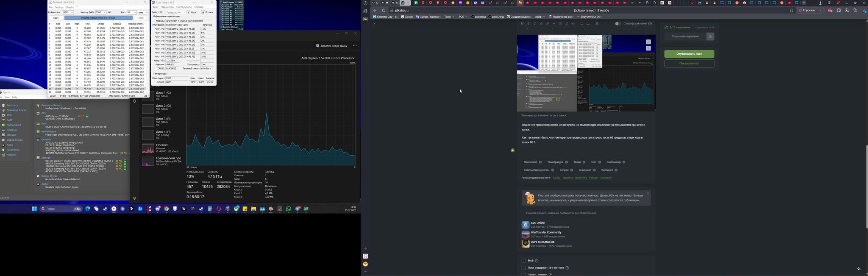Screen dimensions: 868x276
Task: Open help for Спецоформление
Action: tap(650, 24)
